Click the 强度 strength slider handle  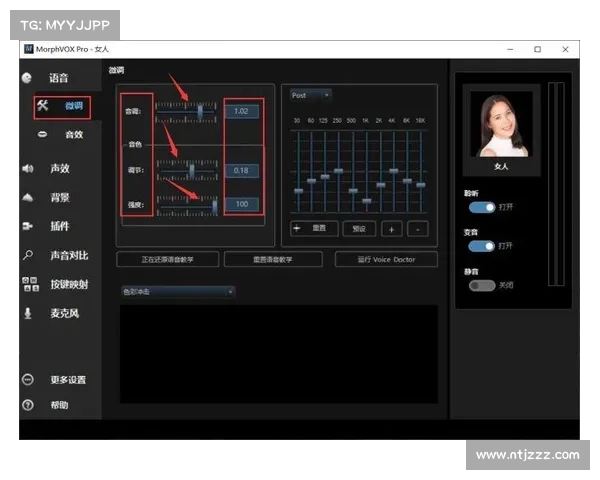click(215, 206)
